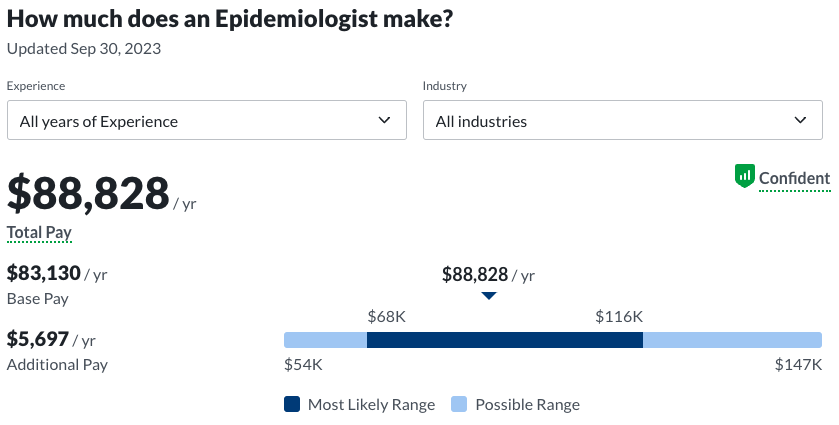Click the green Confident badge icon
Image resolution: width=839 pixels, height=425 pixels.
tap(744, 177)
